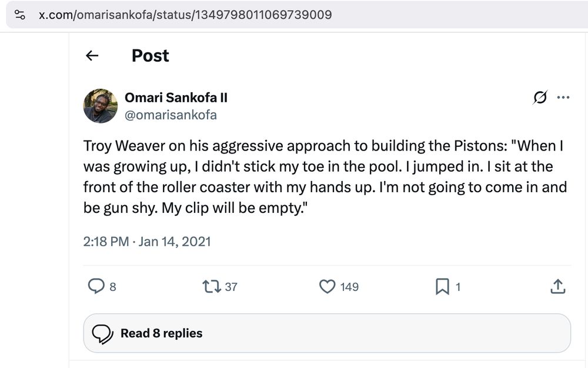Click the back arrow to leave the post
This screenshot has height=368, width=588.
coord(92,55)
